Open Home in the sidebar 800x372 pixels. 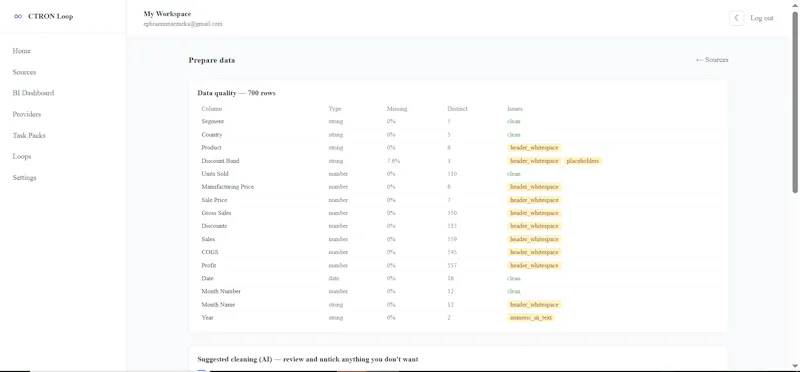[21, 51]
